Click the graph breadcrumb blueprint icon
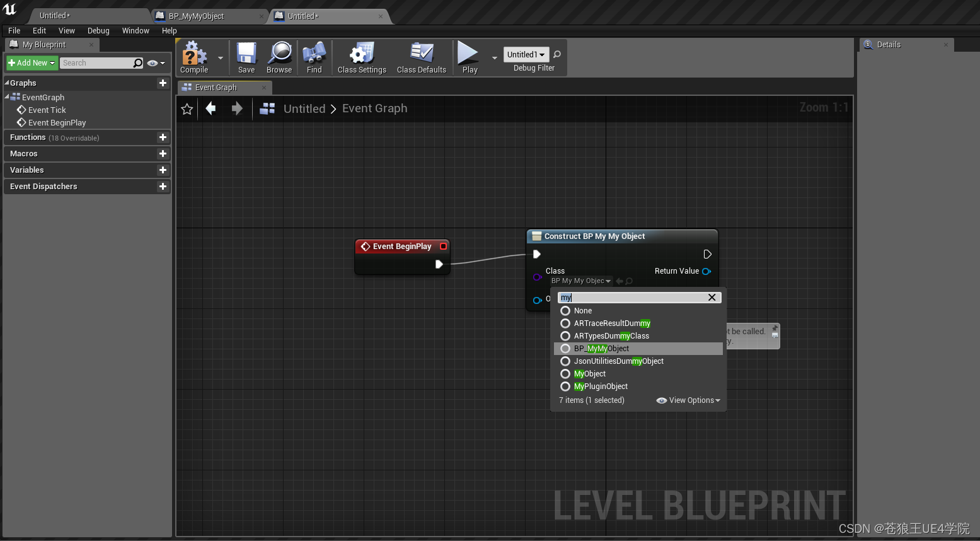The image size is (980, 541). [x=267, y=108]
